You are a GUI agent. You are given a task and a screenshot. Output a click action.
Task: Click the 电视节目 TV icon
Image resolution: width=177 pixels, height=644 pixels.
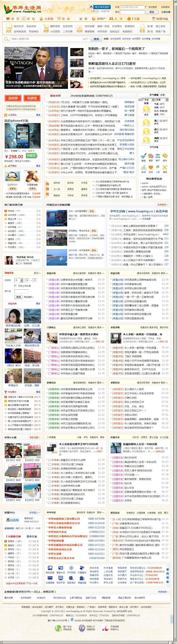pyautogui.click(x=60, y=578)
